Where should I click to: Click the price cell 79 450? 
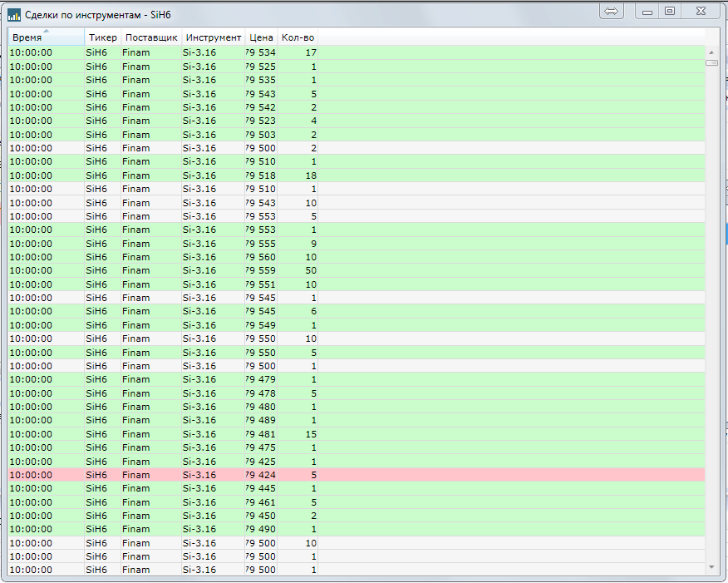[260, 516]
